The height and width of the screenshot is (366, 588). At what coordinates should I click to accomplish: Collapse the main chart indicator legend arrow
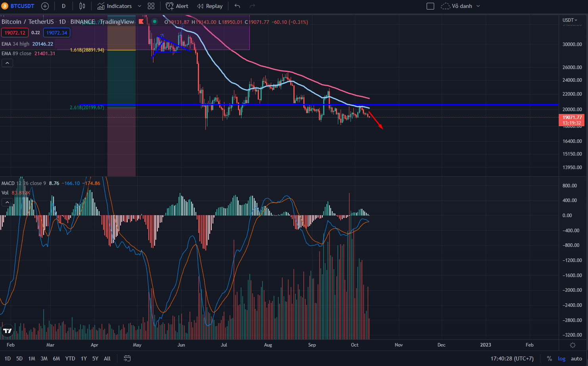(x=7, y=63)
